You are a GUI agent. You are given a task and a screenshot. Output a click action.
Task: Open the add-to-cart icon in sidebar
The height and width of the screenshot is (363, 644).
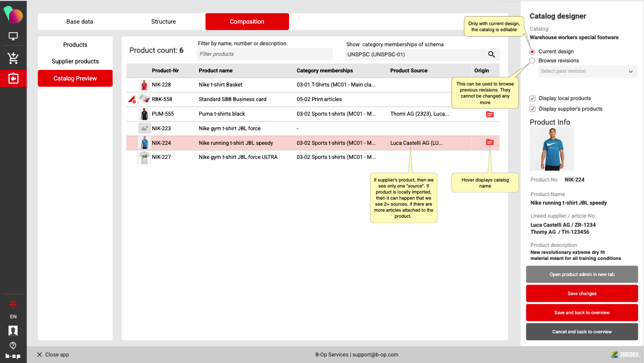coord(13,58)
